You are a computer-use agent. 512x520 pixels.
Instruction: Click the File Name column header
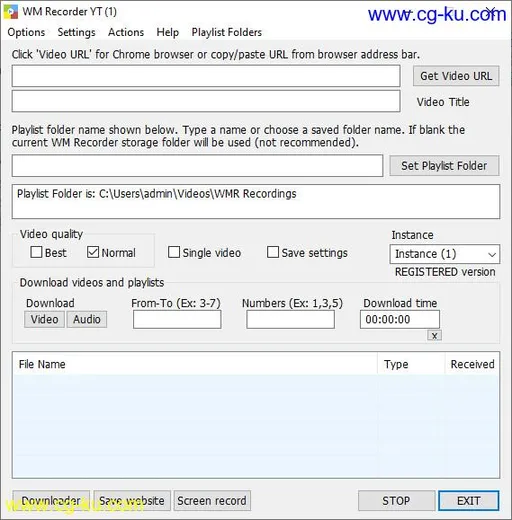coord(195,364)
